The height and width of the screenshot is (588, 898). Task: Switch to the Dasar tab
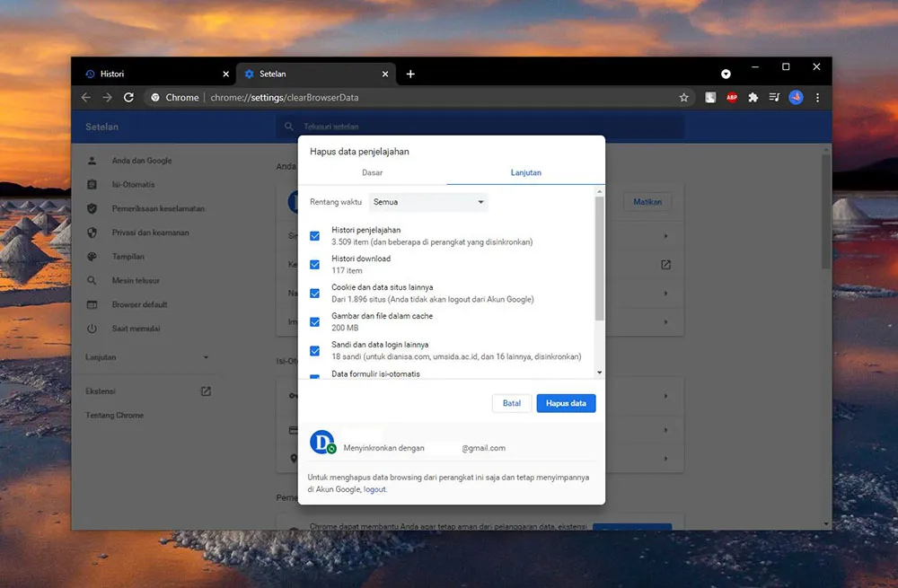coord(372,172)
